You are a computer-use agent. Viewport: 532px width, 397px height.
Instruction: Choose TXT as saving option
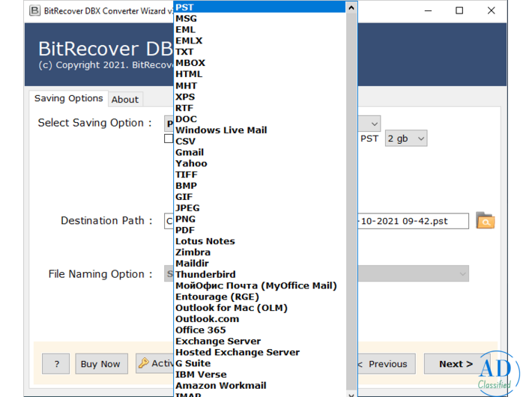click(x=260, y=52)
